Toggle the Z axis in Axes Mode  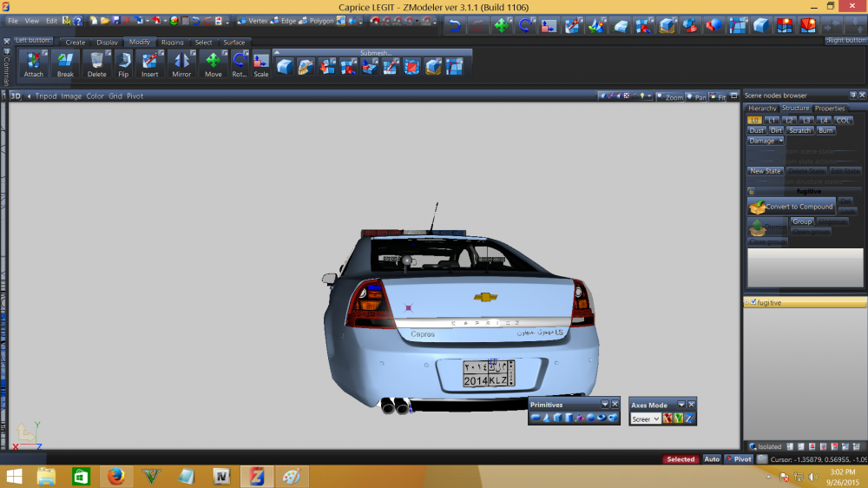[x=688, y=419]
